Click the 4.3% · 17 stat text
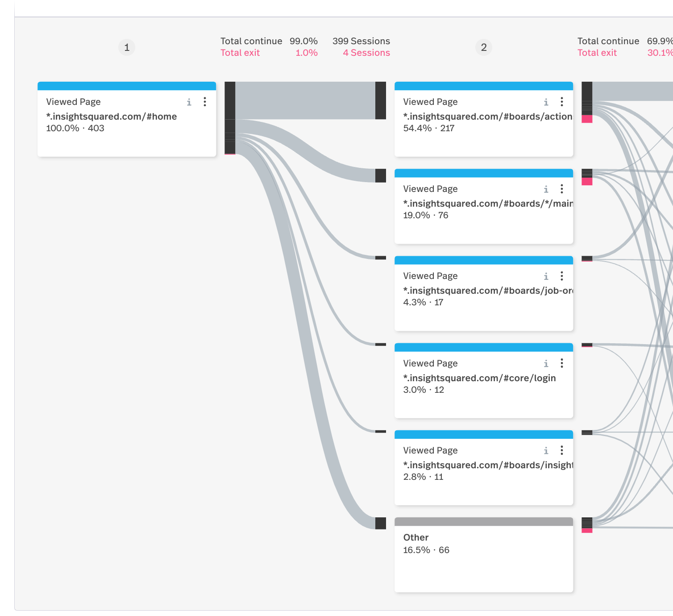Screen dimensions: 673x616 (x=423, y=302)
